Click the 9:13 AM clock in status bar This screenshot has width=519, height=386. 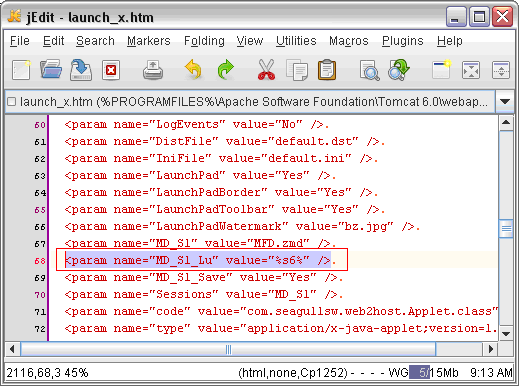point(491,372)
